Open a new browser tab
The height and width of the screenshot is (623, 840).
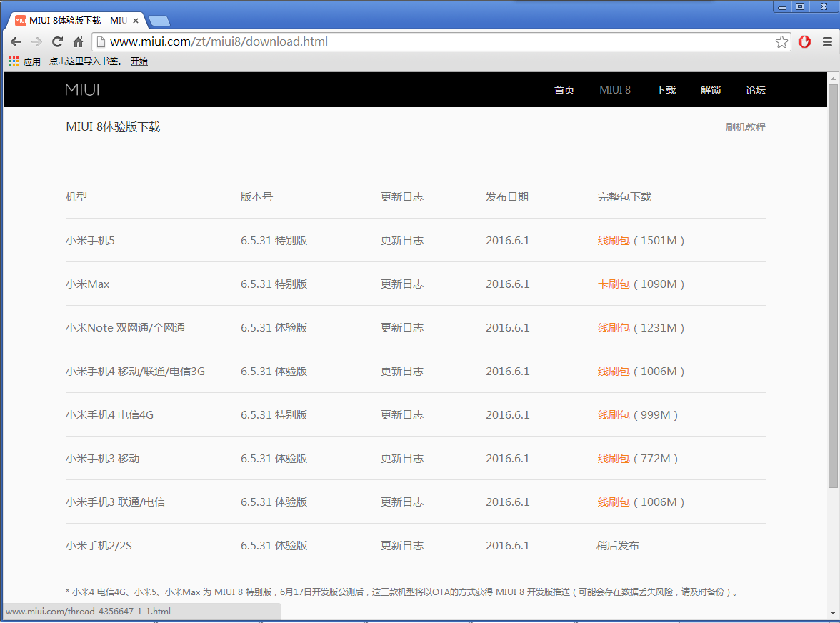159,21
